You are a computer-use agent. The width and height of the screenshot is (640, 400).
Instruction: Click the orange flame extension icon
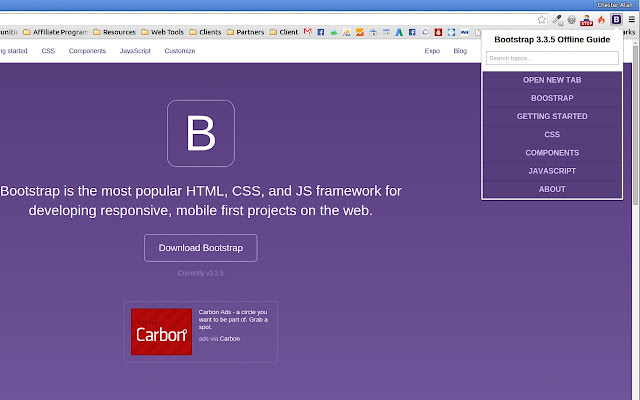[601, 19]
